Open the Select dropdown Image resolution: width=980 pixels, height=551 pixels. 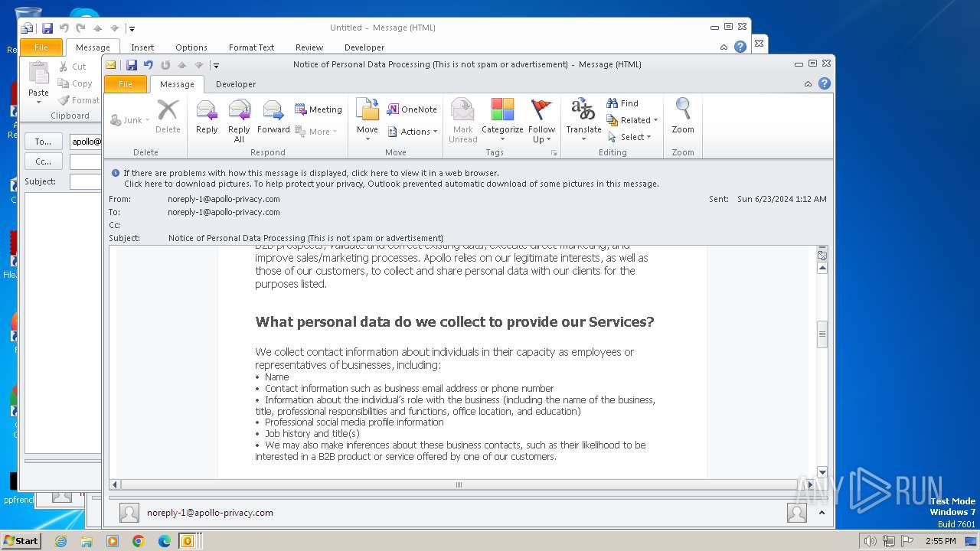coord(629,137)
